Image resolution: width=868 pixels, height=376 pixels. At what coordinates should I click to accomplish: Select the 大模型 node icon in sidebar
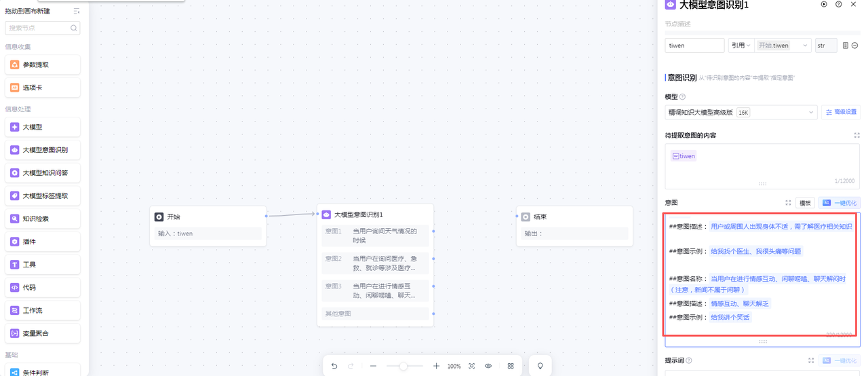(15, 127)
